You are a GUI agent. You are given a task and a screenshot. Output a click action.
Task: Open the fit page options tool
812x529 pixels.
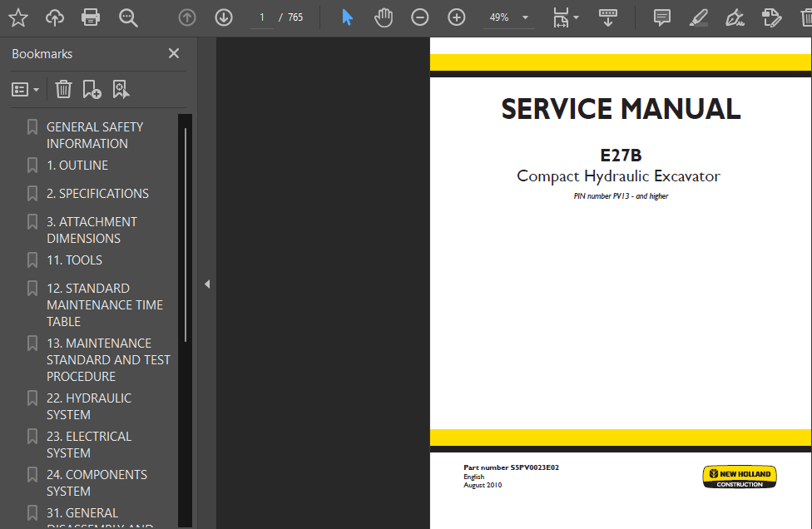point(566,17)
